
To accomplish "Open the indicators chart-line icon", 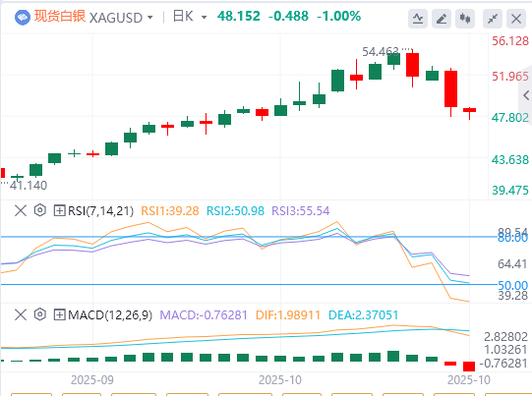I will click(x=418, y=19).
